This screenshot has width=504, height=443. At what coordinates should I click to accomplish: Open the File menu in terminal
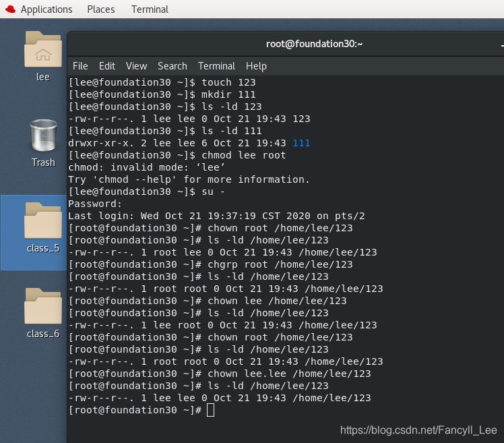80,66
